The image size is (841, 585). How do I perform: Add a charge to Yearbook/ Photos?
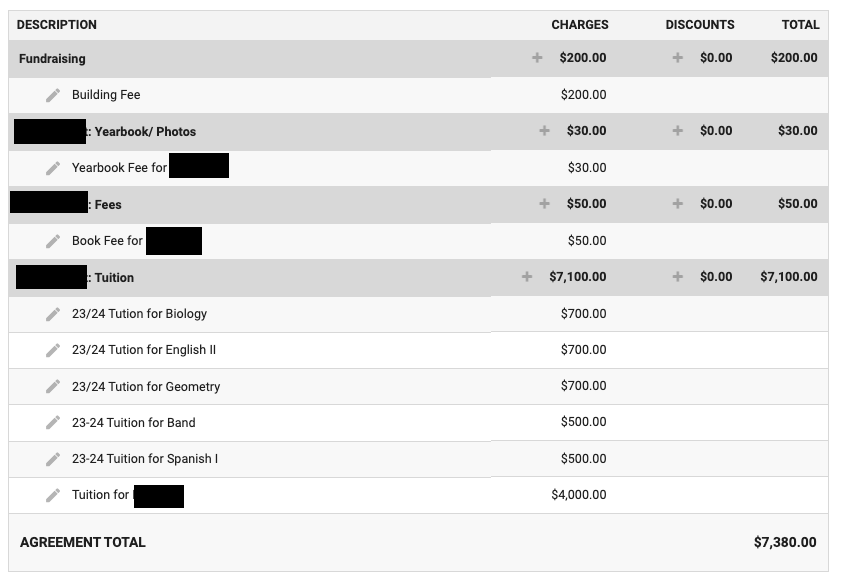coord(544,130)
